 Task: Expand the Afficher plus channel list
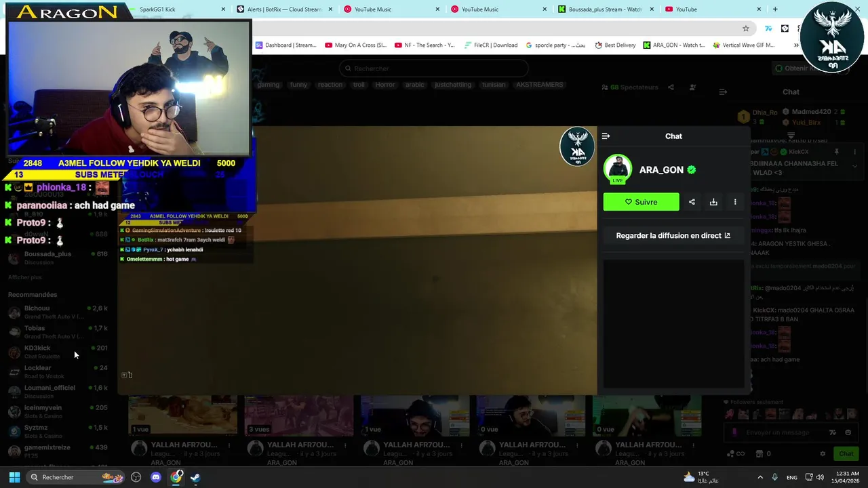pos(24,277)
